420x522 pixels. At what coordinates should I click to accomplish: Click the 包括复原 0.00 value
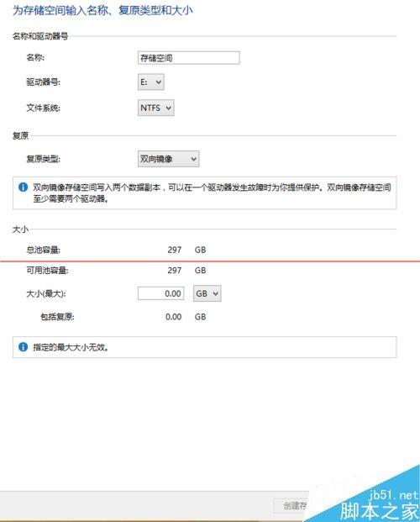pos(173,317)
